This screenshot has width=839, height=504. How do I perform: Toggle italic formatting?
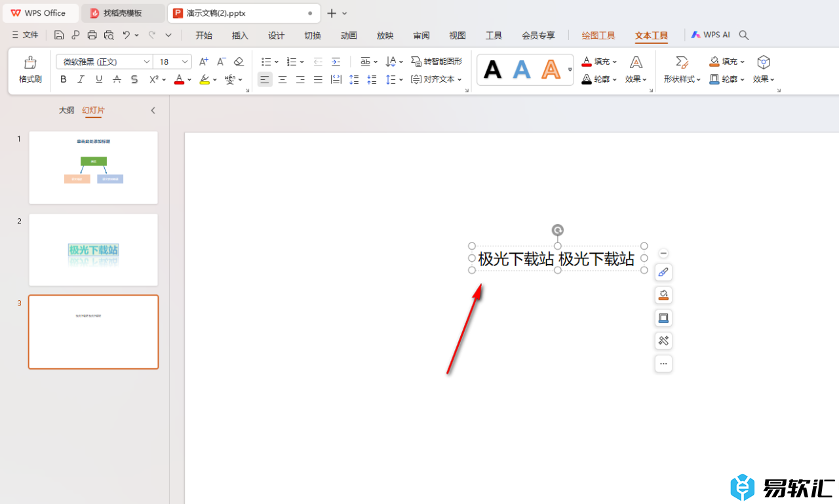click(81, 79)
